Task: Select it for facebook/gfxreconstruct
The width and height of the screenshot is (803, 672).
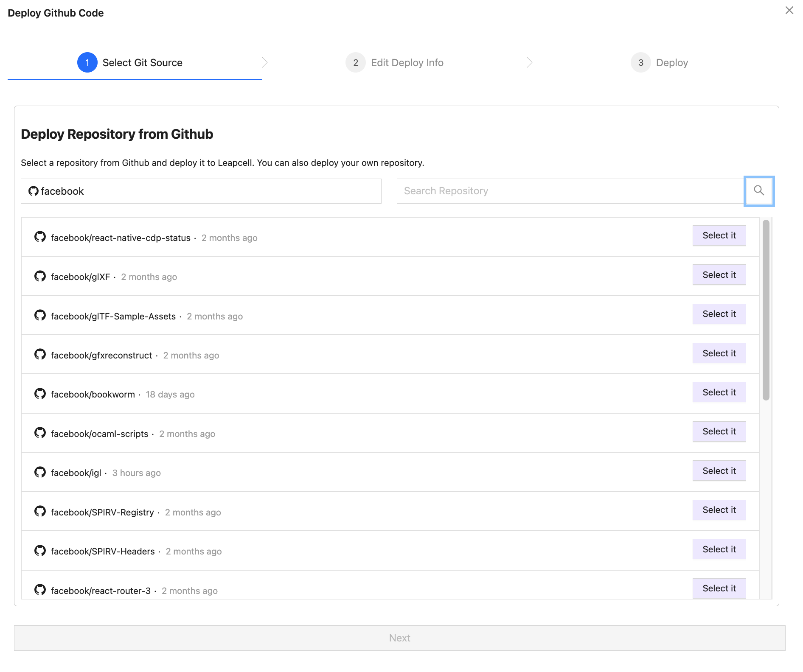Action: click(719, 353)
